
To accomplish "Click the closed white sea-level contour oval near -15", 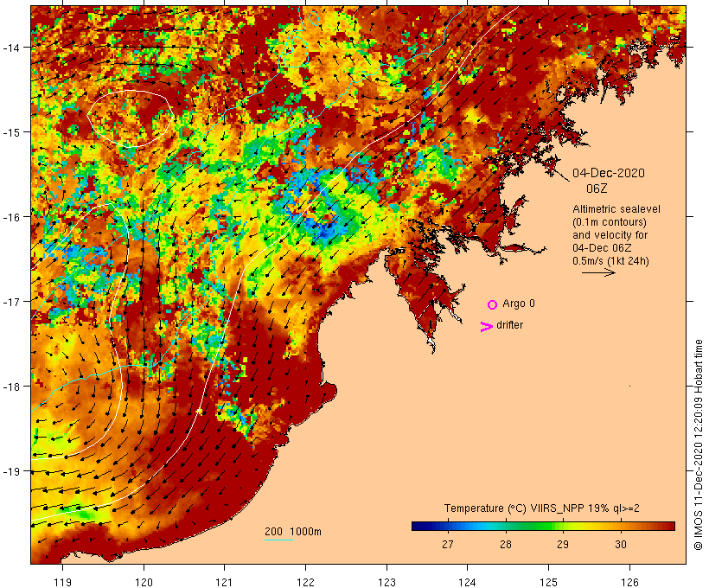I will point(130,118).
